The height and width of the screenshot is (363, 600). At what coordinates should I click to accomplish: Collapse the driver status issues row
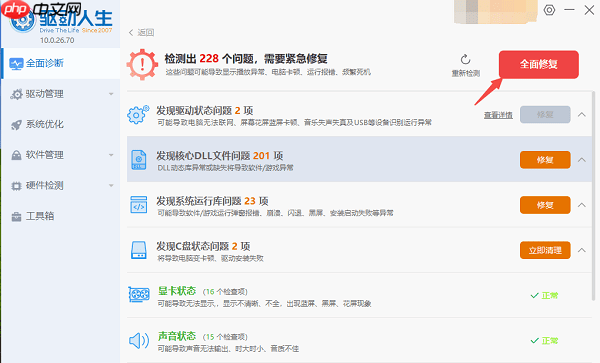[582, 114]
